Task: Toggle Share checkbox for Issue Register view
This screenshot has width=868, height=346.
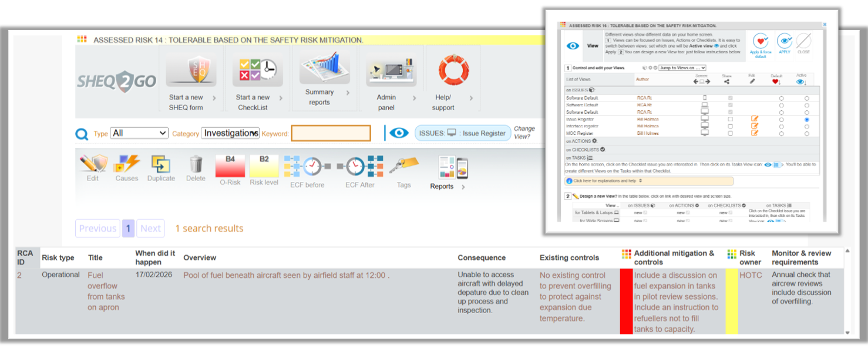Action: (x=730, y=119)
